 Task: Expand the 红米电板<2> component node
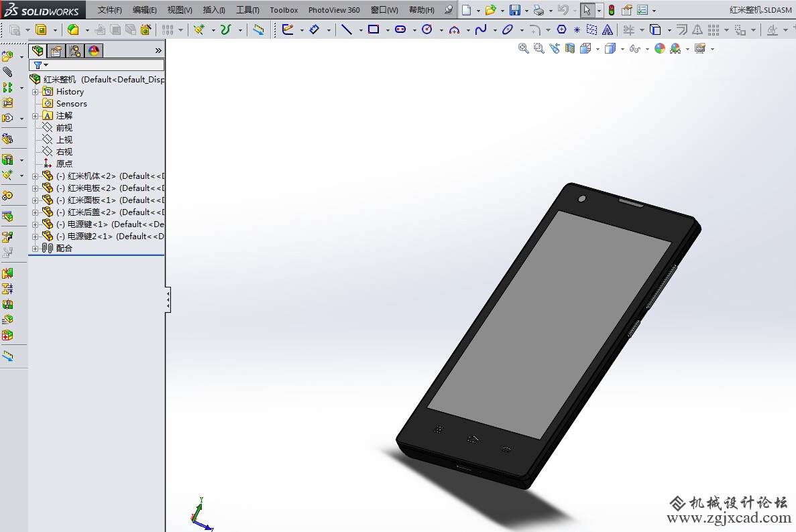coord(36,189)
